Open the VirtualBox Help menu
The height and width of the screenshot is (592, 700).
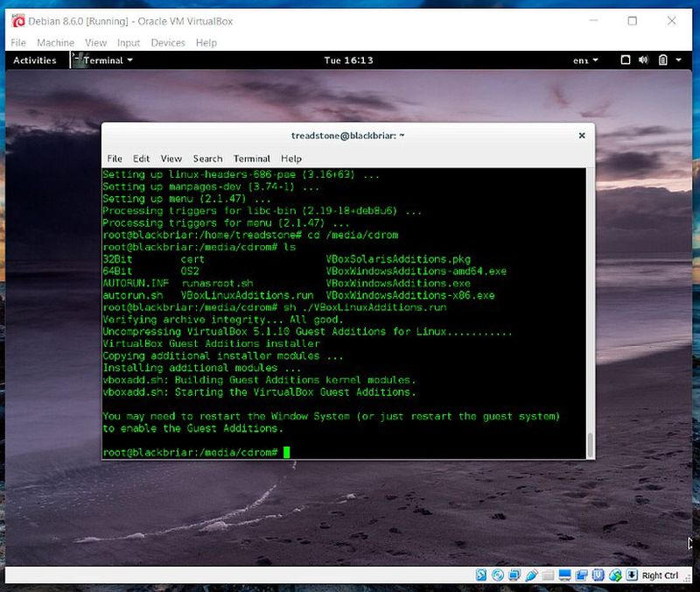(206, 43)
